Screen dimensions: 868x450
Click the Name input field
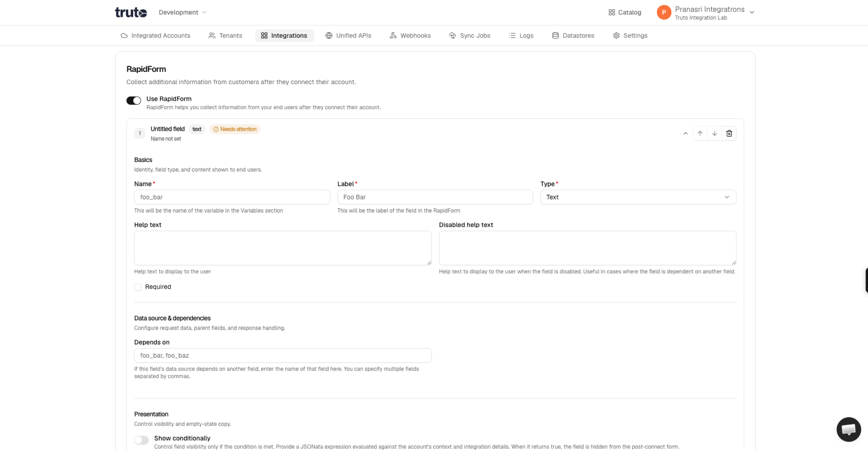point(232,197)
